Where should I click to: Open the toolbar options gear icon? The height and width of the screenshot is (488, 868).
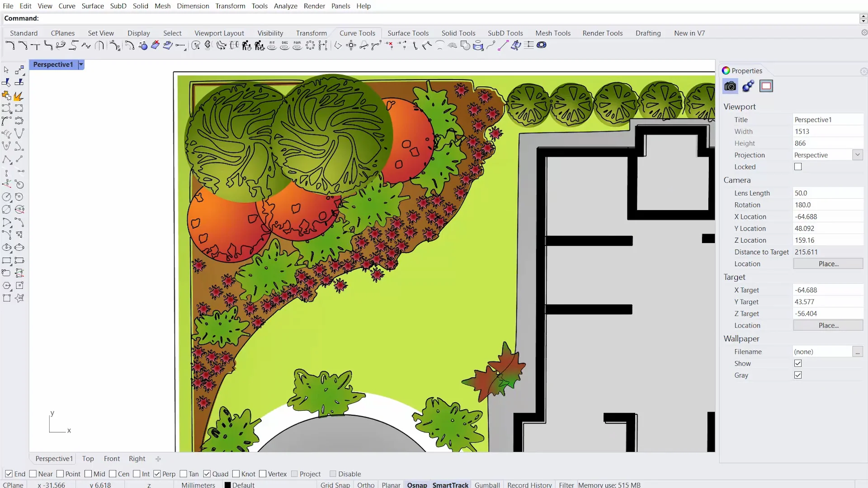click(864, 33)
